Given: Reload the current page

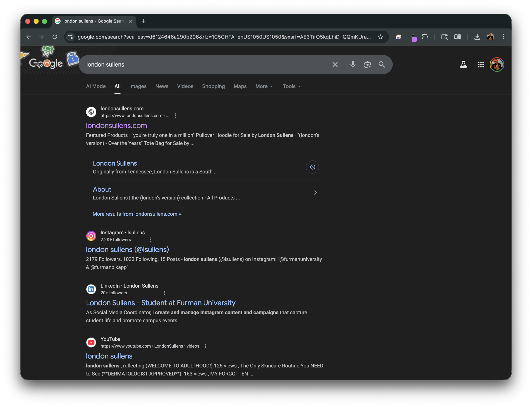Looking at the screenshot, I should pos(55,37).
